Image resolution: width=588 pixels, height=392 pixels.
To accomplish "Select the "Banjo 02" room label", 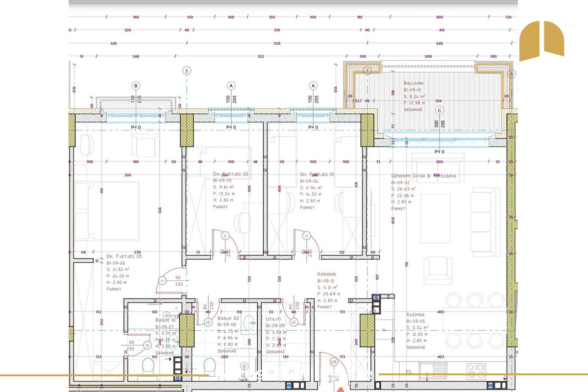I will [x=227, y=318].
